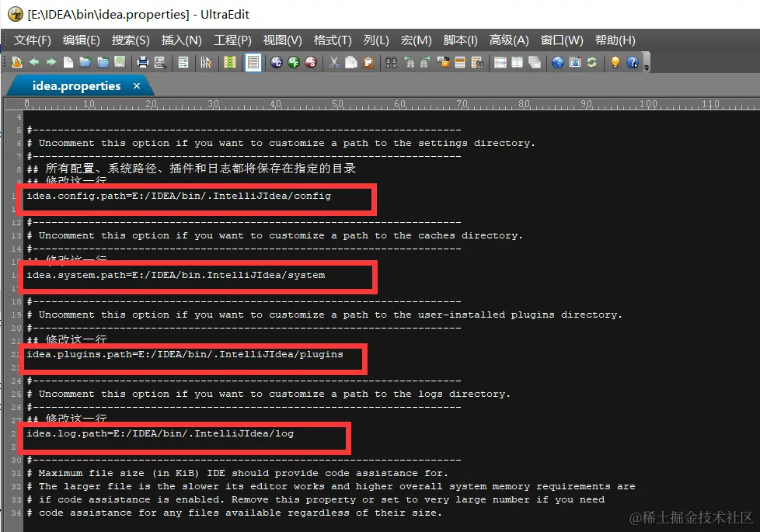
Task: Click the blue globe browser icon
Action: (558, 62)
